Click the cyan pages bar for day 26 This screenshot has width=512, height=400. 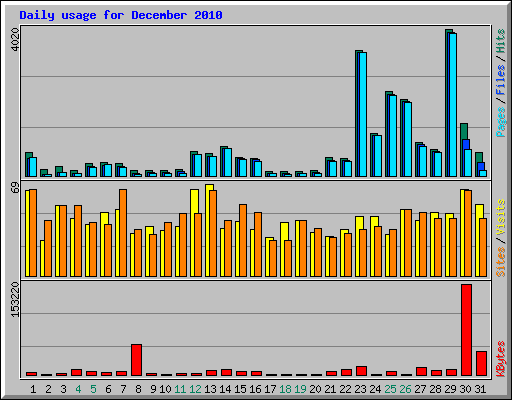click(408, 139)
